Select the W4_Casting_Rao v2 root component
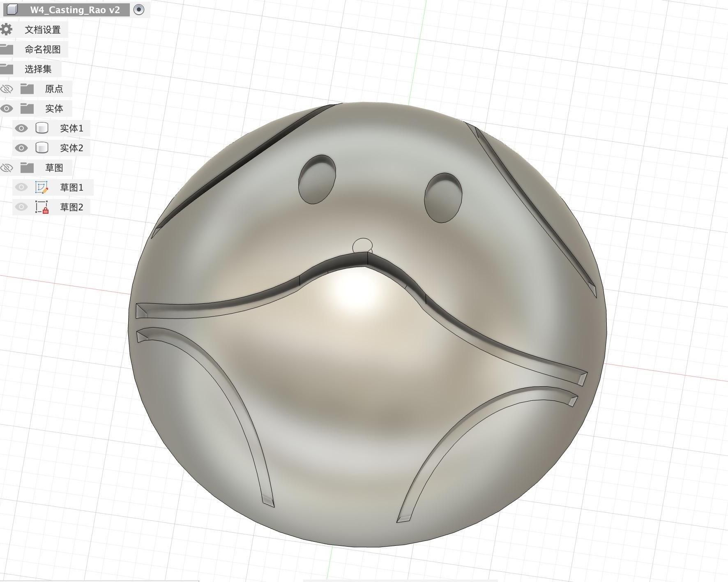Screen dimensions: 728x582 [75, 10]
